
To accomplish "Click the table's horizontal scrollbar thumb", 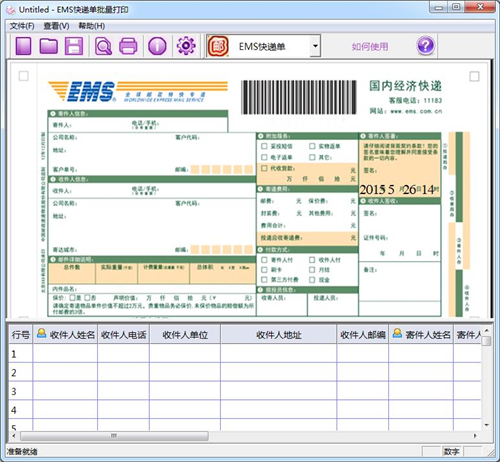I will pyautogui.click(x=114, y=436).
